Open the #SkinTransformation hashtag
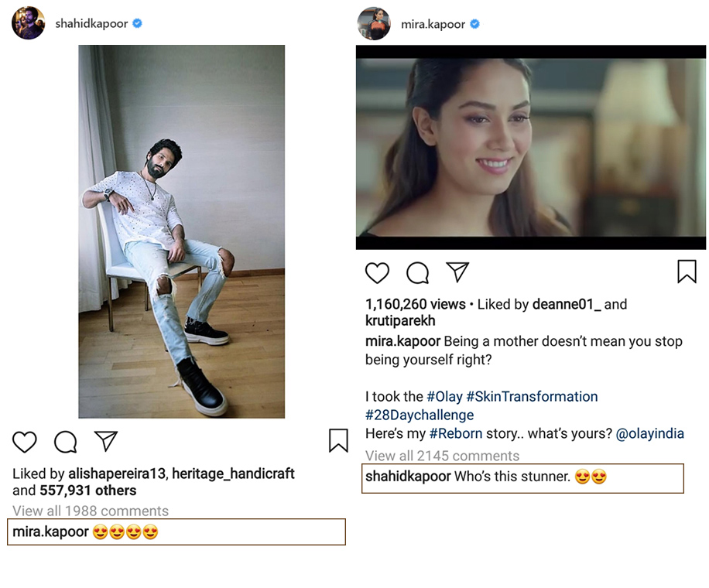 click(532, 397)
